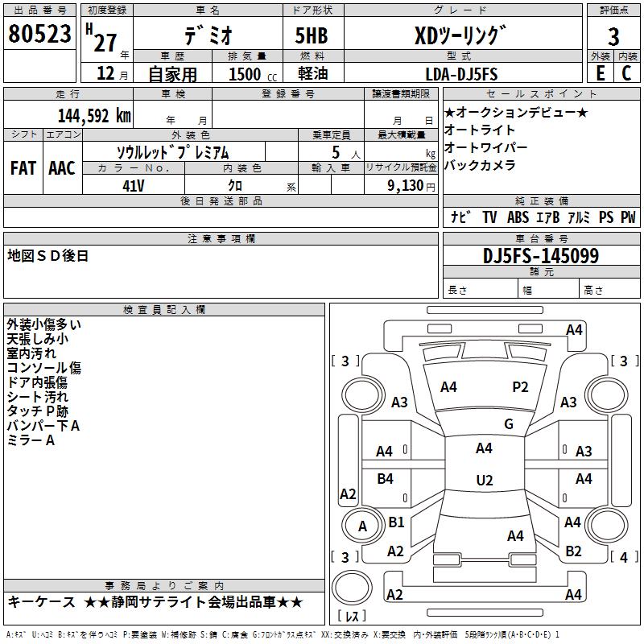Viewport: 644px width, 644px height.
Task: Click ナビ in genuine equipment
Action: click(x=460, y=217)
